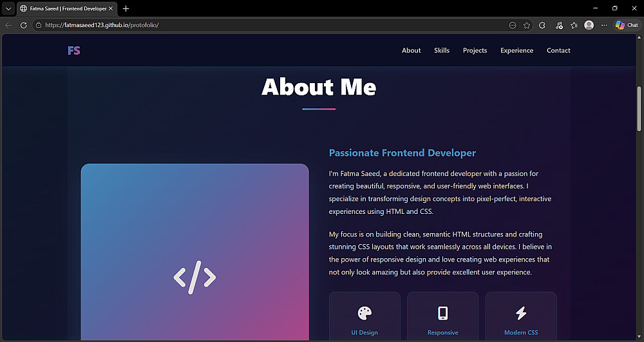Jump to the Experience nav link
Image resolution: width=644 pixels, height=342 pixels.
click(516, 50)
